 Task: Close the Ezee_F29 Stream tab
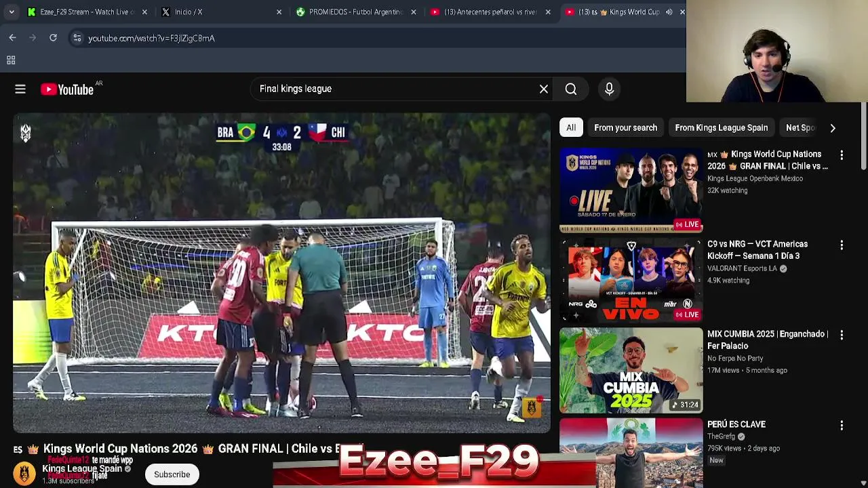tap(144, 12)
